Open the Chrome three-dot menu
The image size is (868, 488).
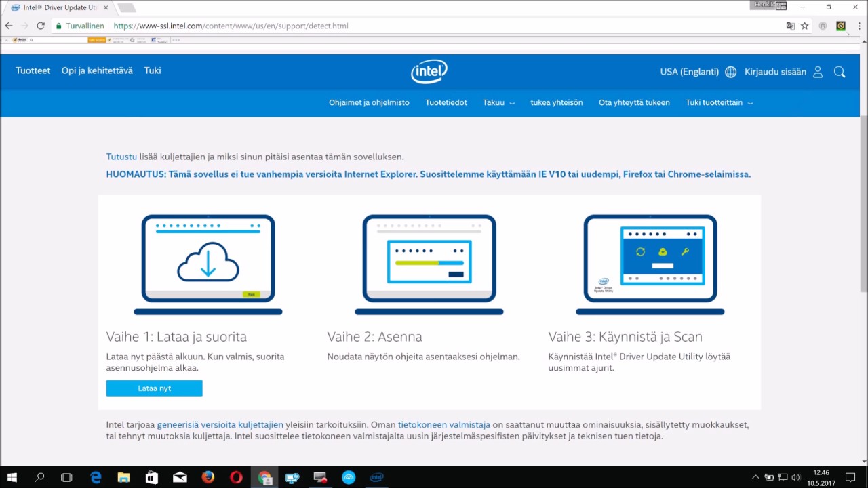[858, 26]
